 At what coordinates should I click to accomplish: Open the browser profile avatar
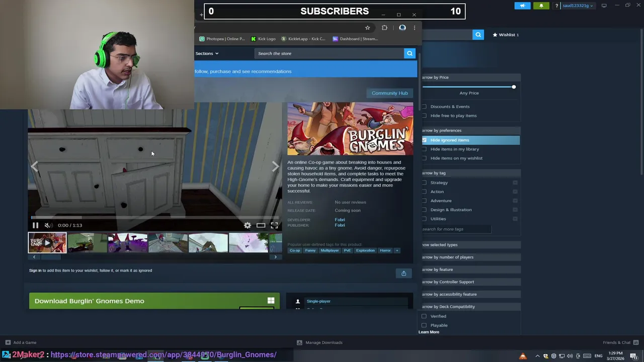[403, 28]
